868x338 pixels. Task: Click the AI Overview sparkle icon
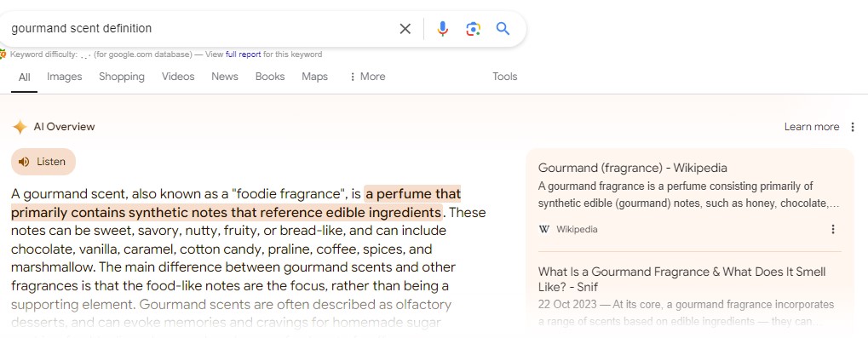click(x=20, y=127)
